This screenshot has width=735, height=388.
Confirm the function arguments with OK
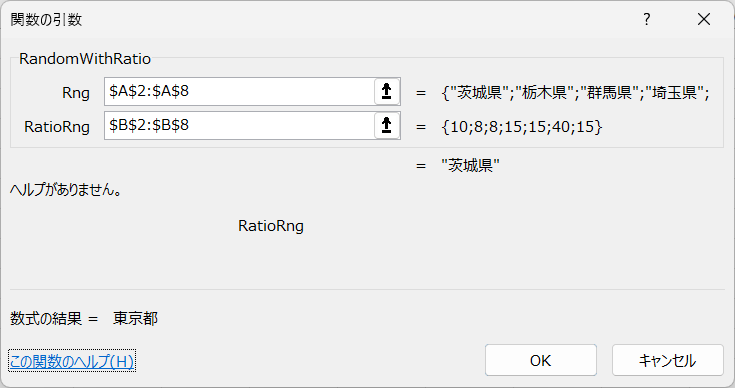pyautogui.click(x=540, y=360)
